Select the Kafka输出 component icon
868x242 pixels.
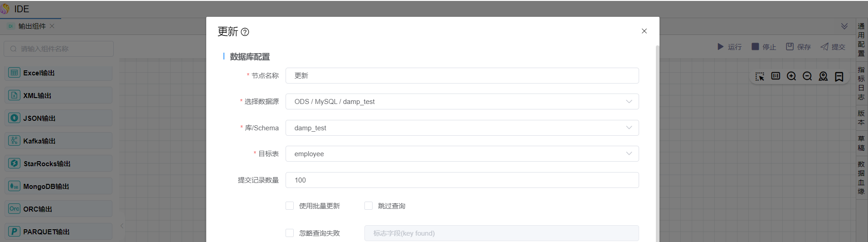(x=14, y=141)
